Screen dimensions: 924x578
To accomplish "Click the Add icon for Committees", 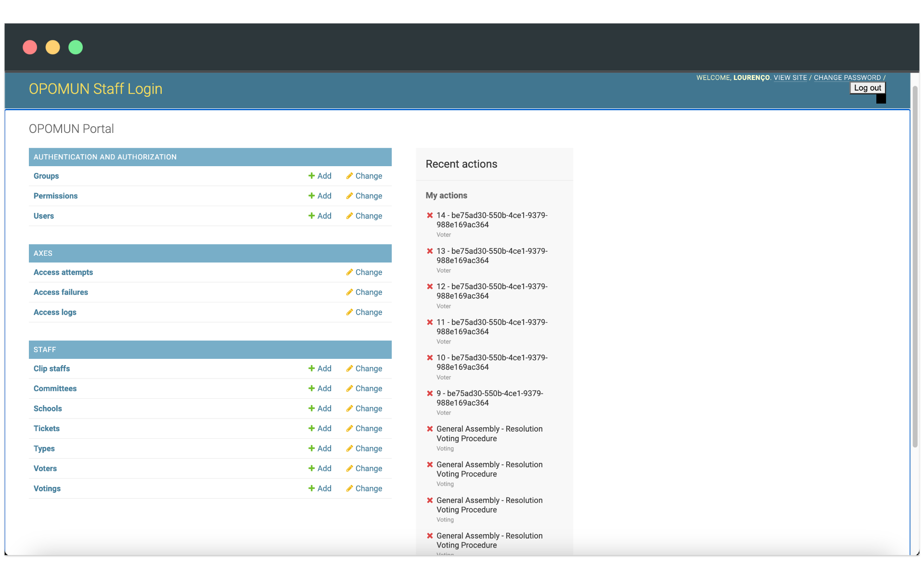I will point(311,388).
